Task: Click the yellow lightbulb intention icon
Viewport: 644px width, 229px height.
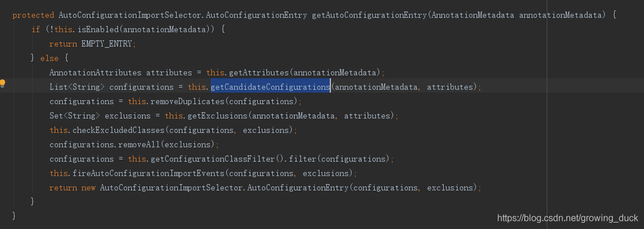Action: [2, 84]
